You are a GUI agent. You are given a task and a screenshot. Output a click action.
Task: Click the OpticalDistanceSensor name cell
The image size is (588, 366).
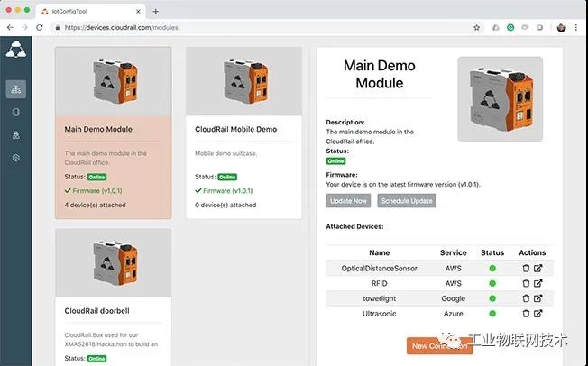(x=379, y=268)
